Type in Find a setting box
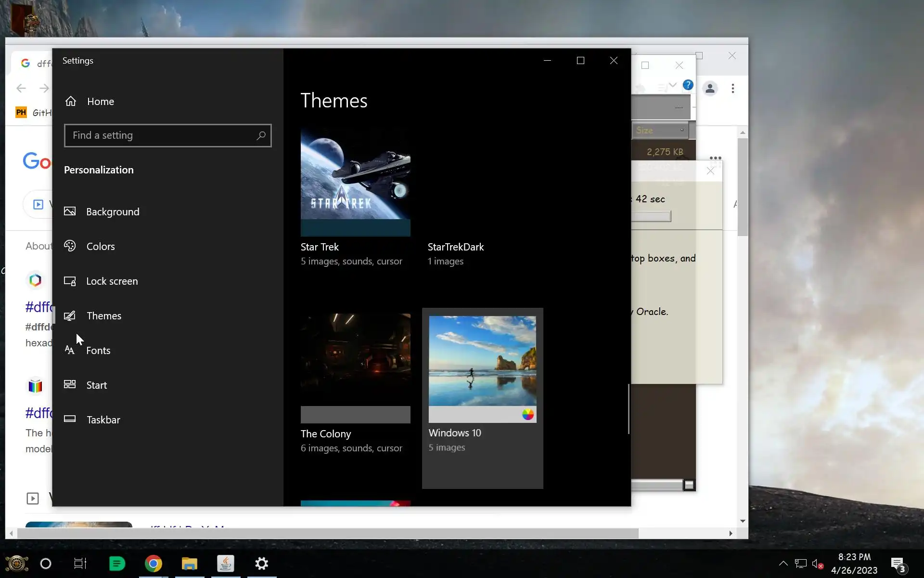Viewport: 924px width, 578px height. point(161,136)
